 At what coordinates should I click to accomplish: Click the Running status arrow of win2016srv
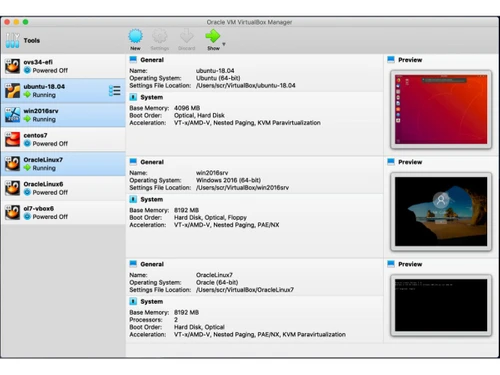click(27, 119)
